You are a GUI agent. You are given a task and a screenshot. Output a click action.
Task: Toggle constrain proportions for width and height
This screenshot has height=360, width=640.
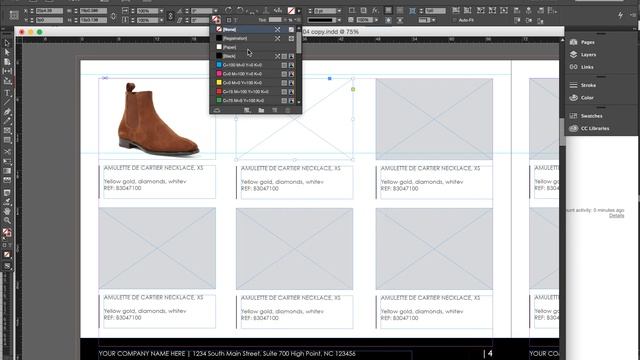[113, 16]
